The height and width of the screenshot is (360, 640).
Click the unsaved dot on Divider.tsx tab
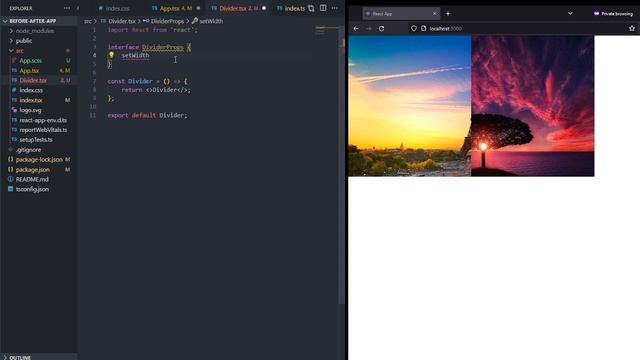[x=264, y=8]
